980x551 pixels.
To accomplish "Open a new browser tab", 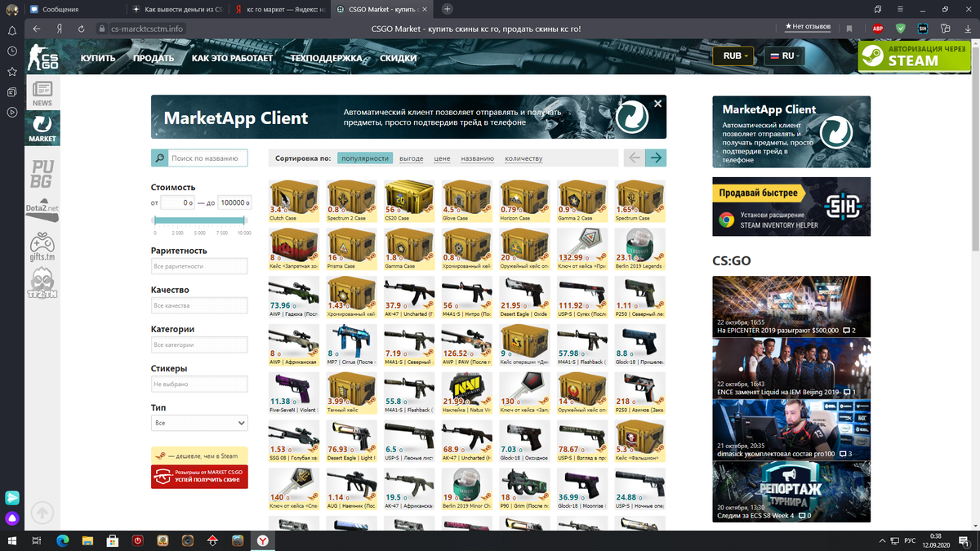I will (447, 9).
